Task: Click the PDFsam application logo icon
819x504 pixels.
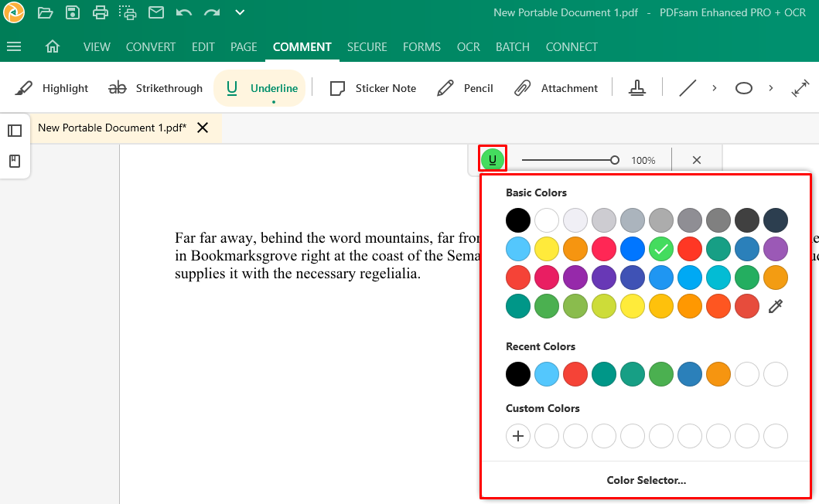Action: pos(14,12)
